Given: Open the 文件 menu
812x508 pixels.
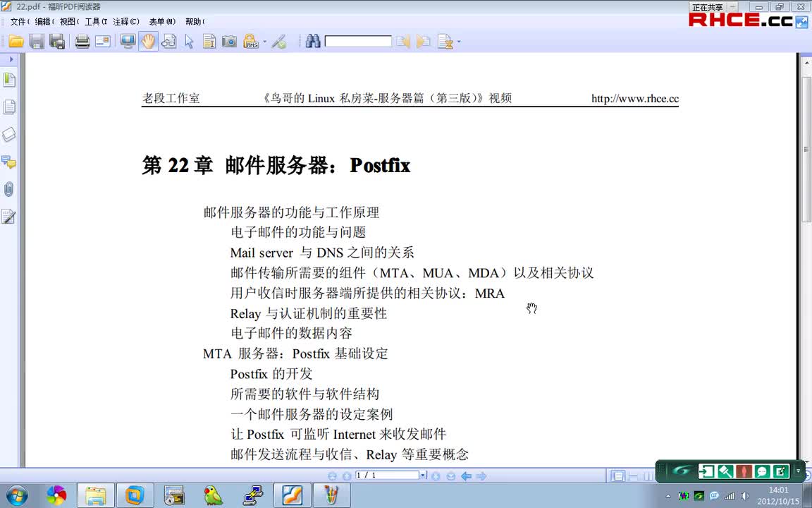Looking at the screenshot, I should point(20,22).
